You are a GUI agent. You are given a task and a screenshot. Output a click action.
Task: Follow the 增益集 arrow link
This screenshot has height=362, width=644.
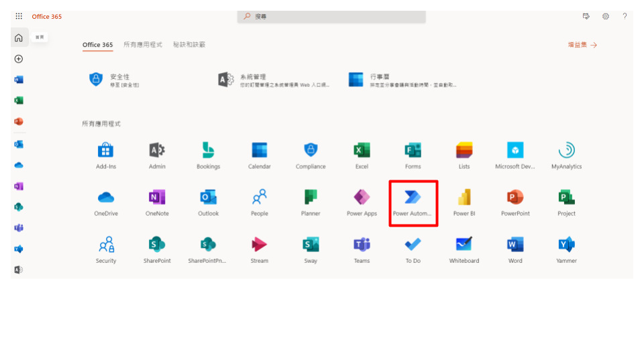click(582, 45)
